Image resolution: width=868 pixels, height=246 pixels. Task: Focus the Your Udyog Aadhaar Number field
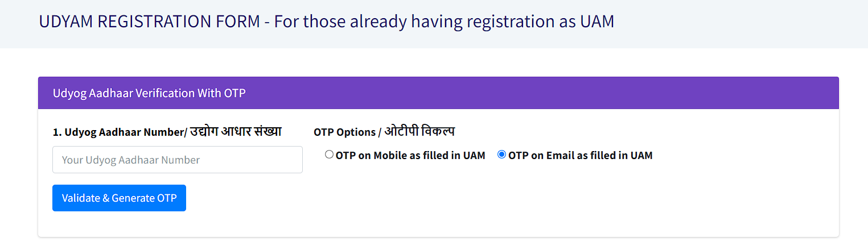(x=178, y=160)
